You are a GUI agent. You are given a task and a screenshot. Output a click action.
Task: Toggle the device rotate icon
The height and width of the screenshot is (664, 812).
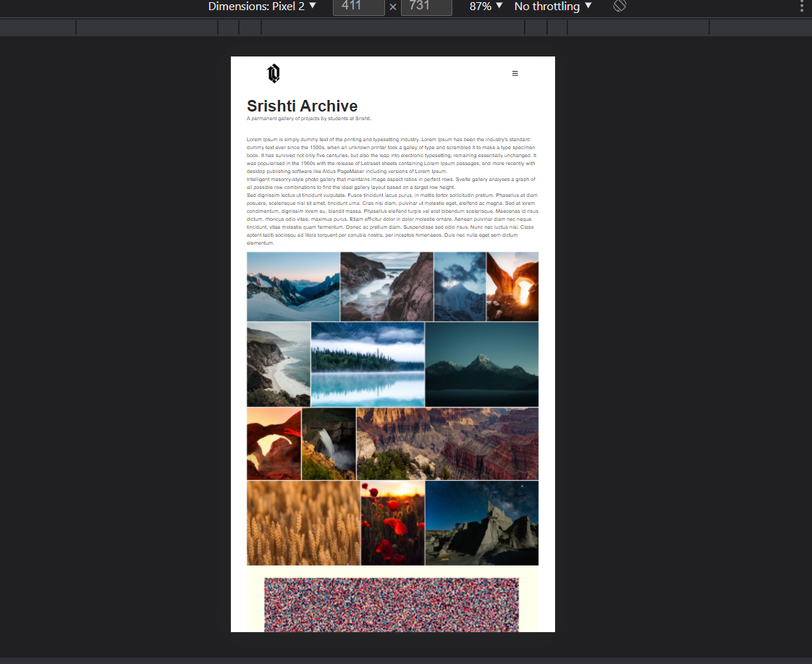pos(620,6)
